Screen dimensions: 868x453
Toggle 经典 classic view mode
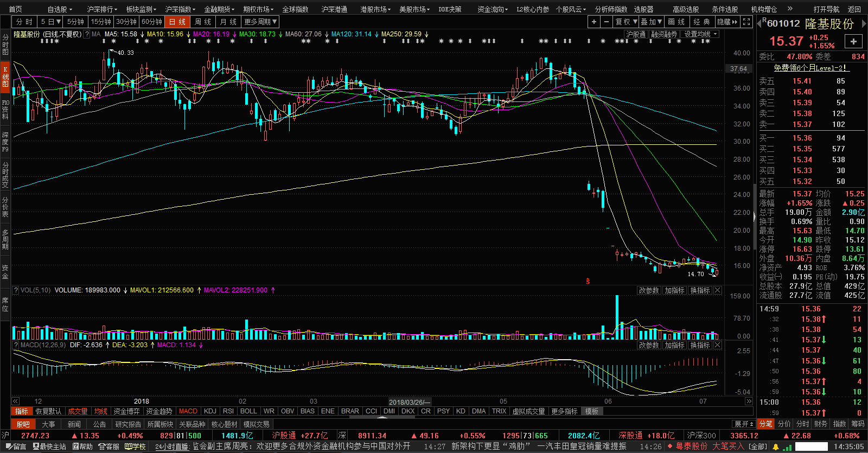(702, 22)
